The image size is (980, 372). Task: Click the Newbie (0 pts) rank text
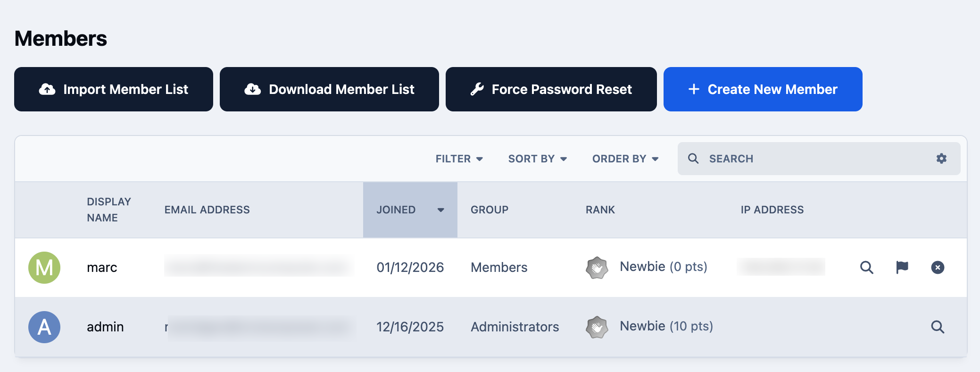point(664,267)
